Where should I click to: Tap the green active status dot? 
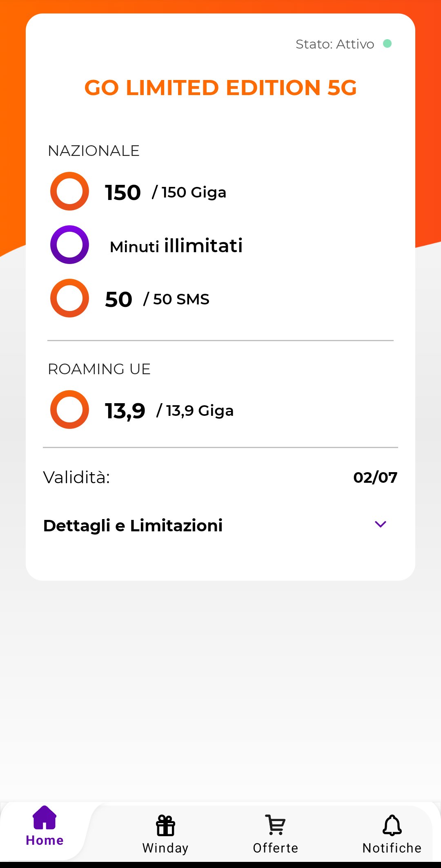[x=387, y=44]
